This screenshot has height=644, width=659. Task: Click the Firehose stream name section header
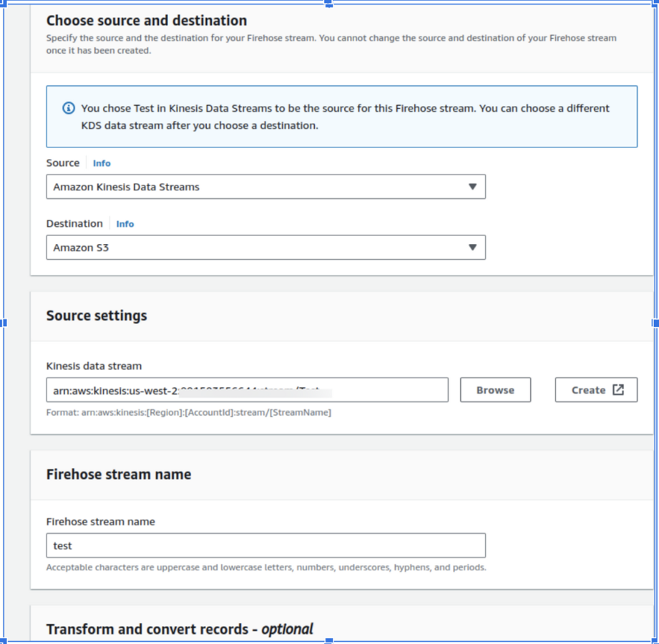(x=118, y=474)
